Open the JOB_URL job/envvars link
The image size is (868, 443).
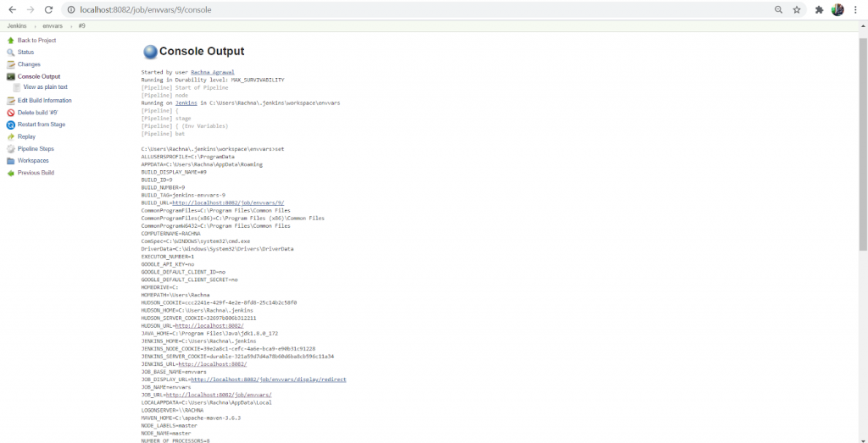(220, 396)
